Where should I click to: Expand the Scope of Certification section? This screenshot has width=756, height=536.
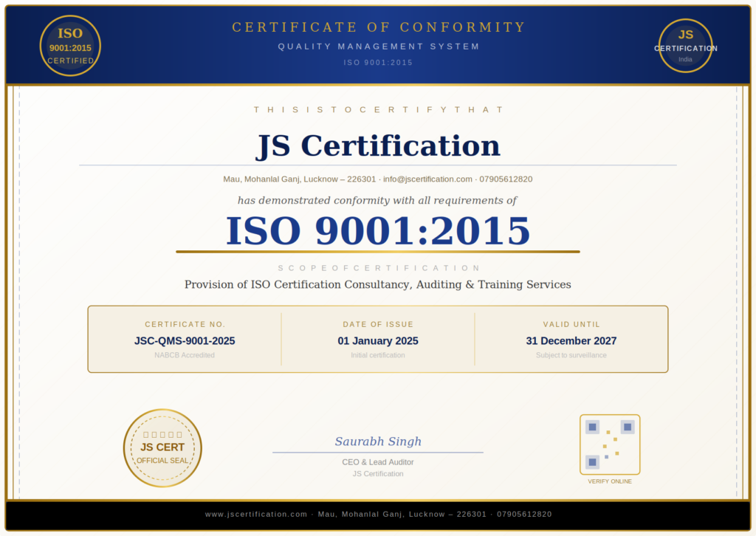[378, 267]
